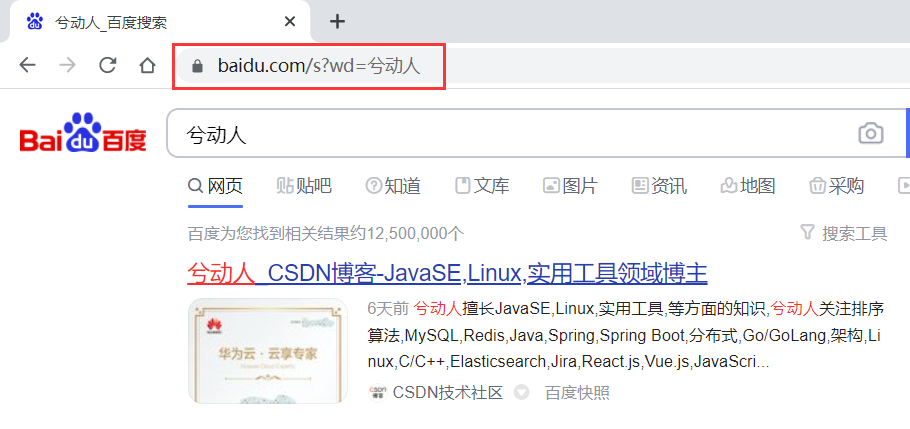910x429 pixels.
Task: Open the 兮动人_CSDN博客 result title link
Action: point(447,273)
